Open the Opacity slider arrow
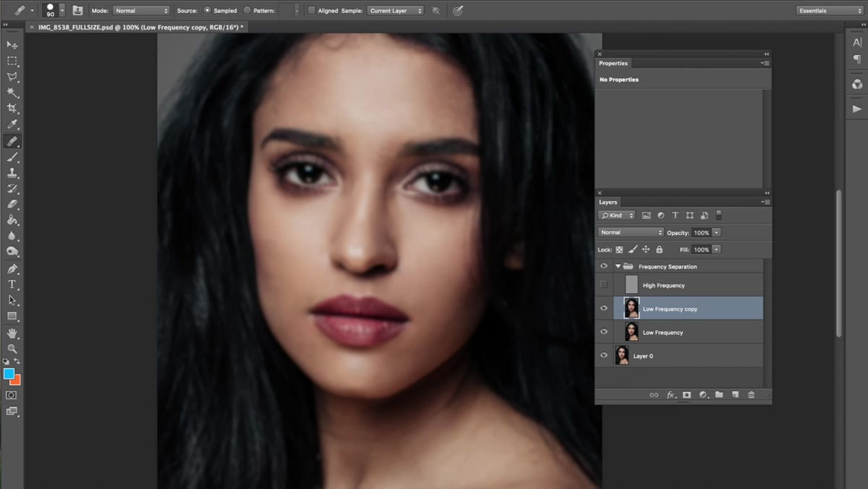This screenshot has height=489, width=868. pos(716,232)
